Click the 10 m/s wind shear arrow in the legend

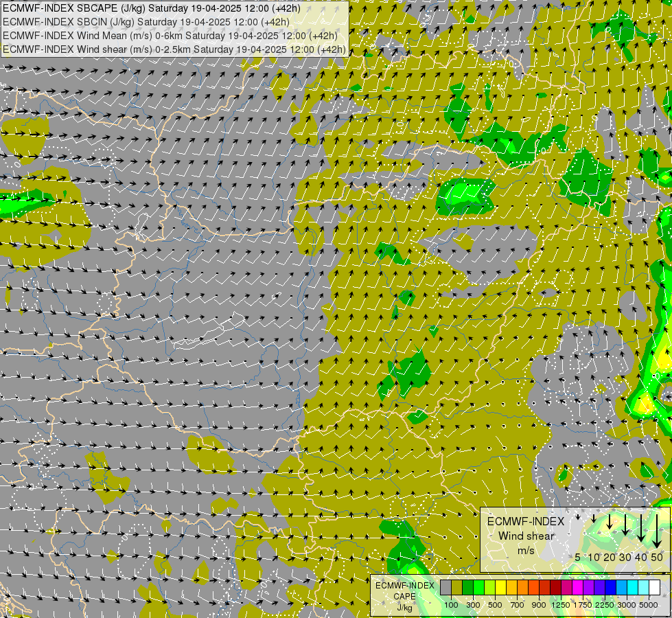pos(594,518)
